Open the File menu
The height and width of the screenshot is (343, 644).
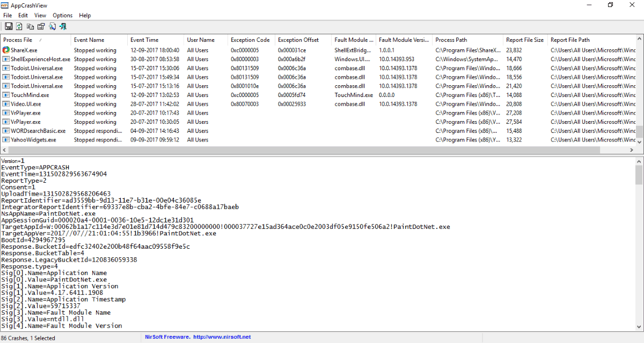(x=8, y=16)
